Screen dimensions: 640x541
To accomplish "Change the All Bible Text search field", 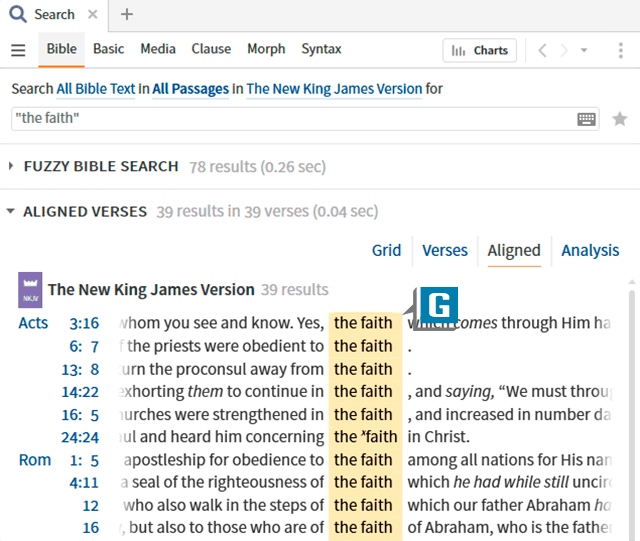I will (x=96, y=89).
